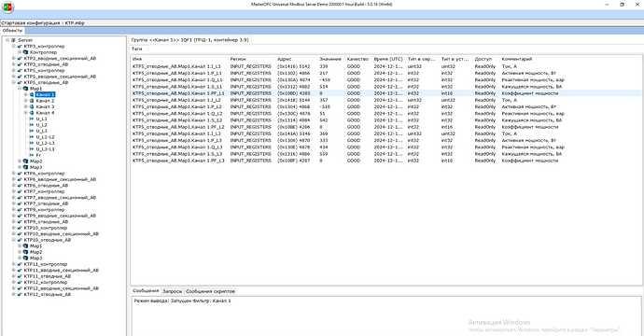This screenshot has height=336, width=644.
Task: Click the device icon of KTP9_контроллер
Action: click(20, 209)
